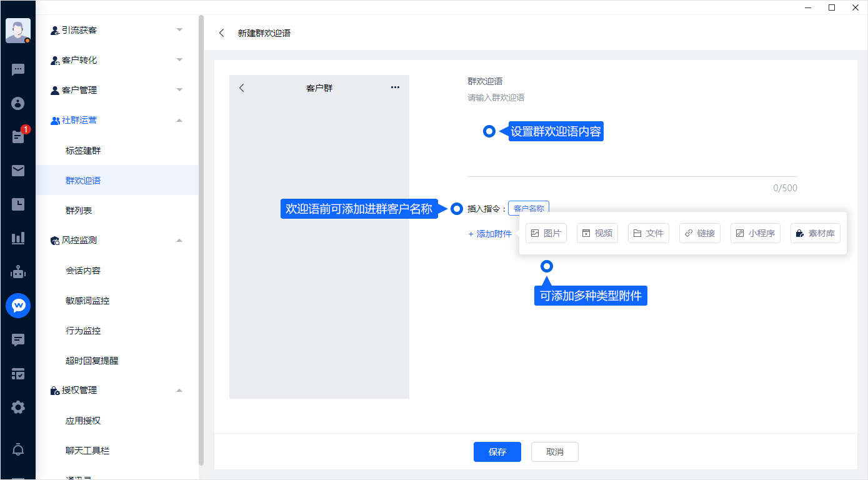This screenshot has height=480, width=868.
Task: Open the bar chart statistics icon
Action: pos(18,238)
